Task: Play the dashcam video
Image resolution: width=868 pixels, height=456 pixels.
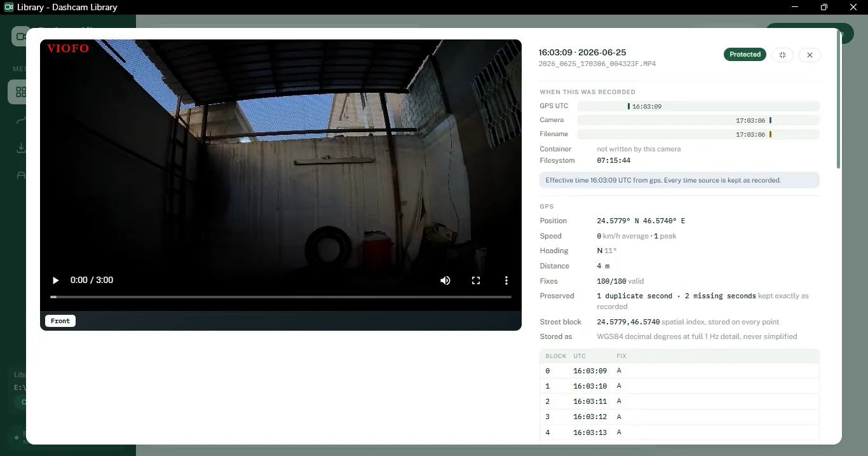Action: (x=55, y=280)
